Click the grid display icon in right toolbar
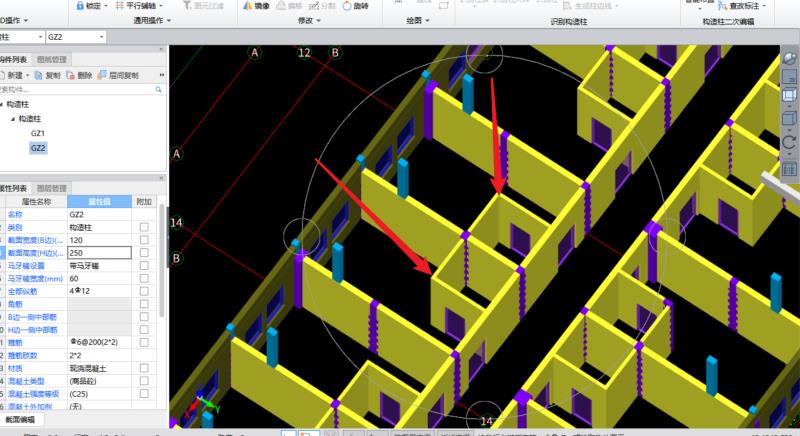Screen dimensions: 800x436 [x=789, y=169]
